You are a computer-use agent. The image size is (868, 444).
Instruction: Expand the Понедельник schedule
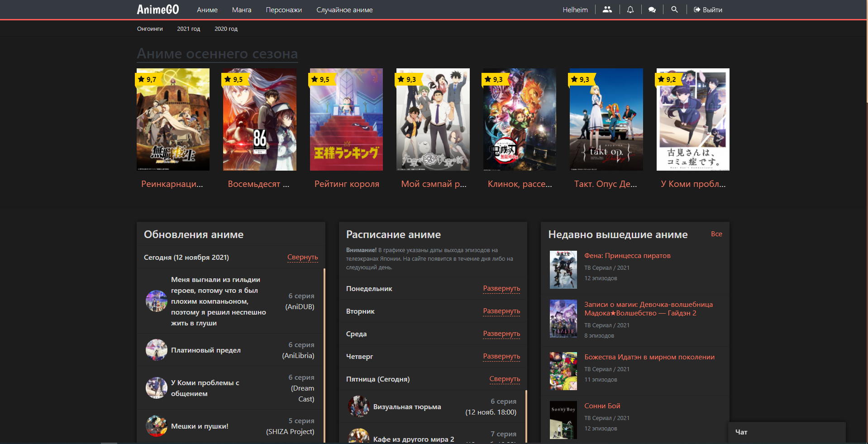tap(501, 288)
